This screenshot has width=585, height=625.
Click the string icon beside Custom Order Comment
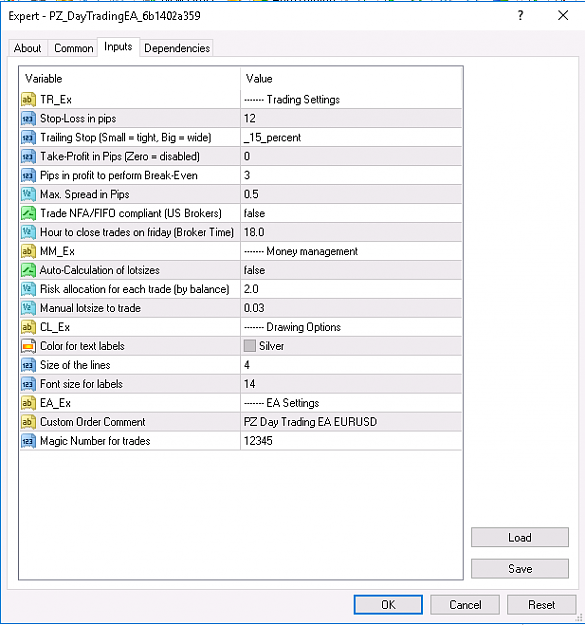pos(28,422)
